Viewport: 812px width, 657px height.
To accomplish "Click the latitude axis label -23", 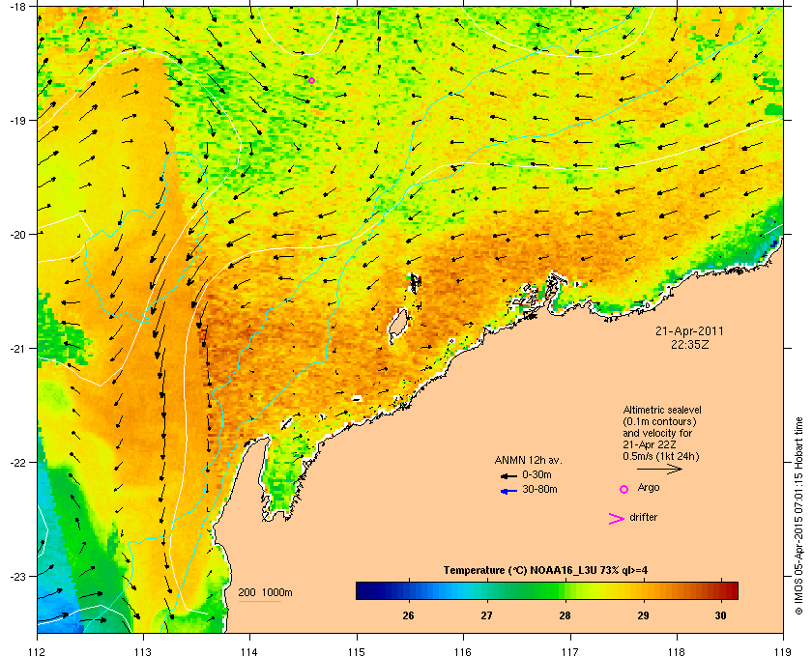I will coord(17,576).
